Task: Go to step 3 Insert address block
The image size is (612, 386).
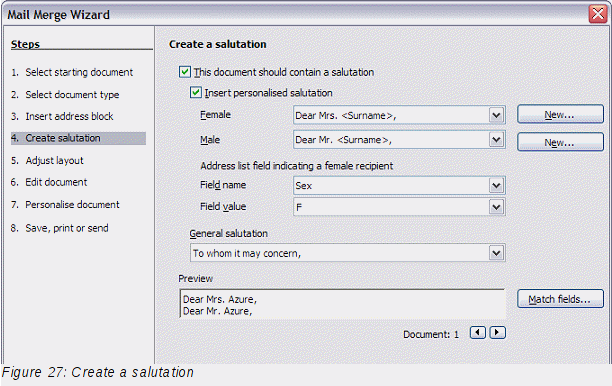Action: (62, 116)
